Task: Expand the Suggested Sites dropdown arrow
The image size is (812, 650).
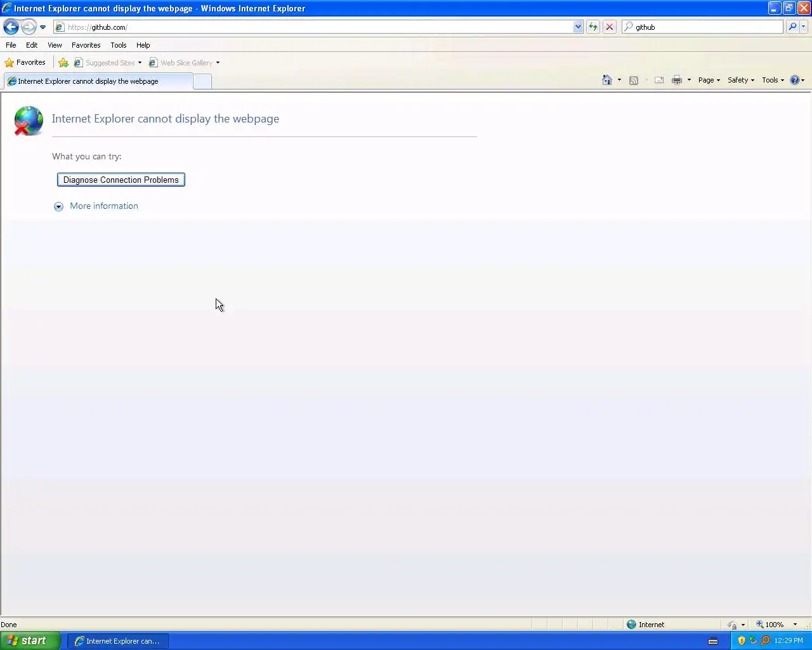Action: [x=140, y=63]
